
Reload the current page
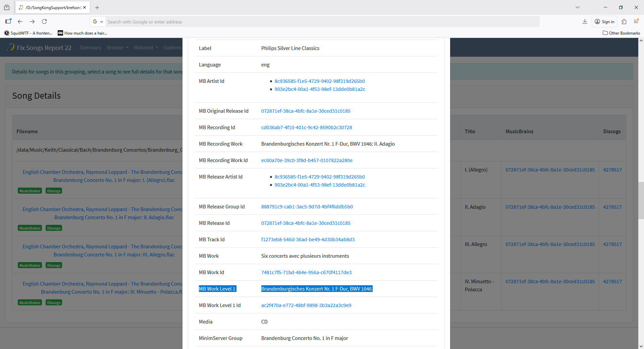tap(44, 21)
